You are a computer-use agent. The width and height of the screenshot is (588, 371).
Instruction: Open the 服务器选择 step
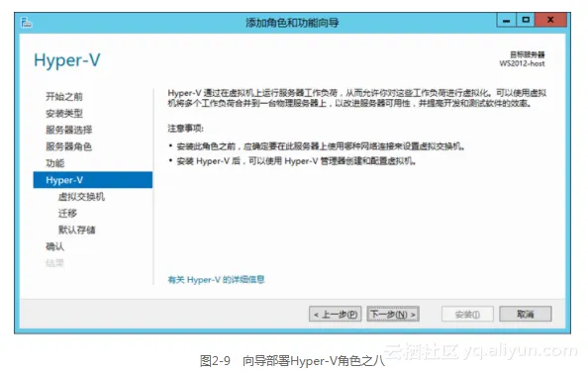(69, 130)
